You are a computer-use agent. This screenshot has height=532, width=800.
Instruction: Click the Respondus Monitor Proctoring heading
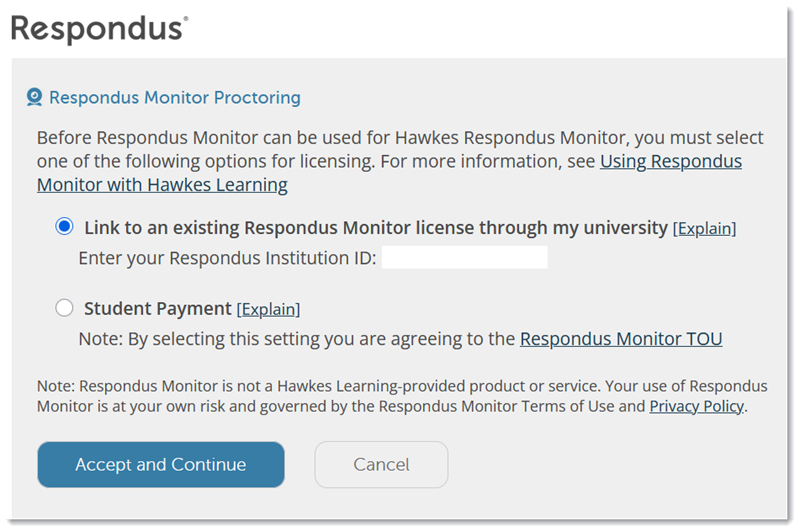(174, 97)
